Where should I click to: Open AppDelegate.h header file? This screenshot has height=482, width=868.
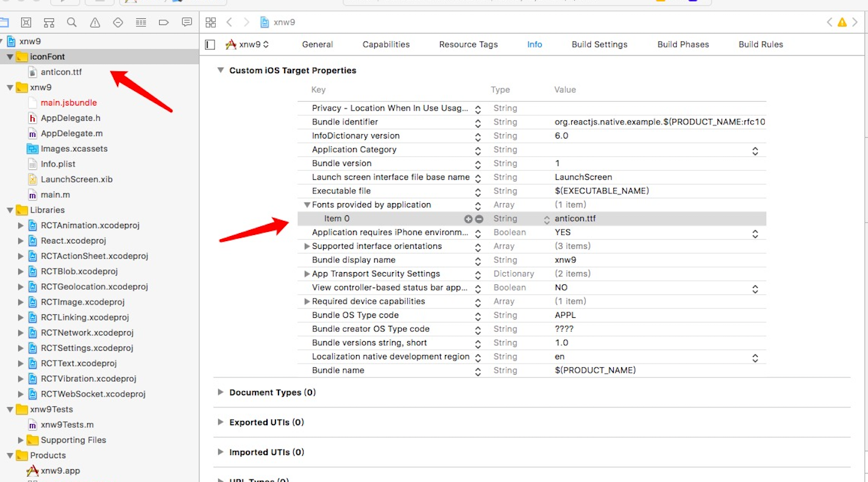click(x=70, y=118)
